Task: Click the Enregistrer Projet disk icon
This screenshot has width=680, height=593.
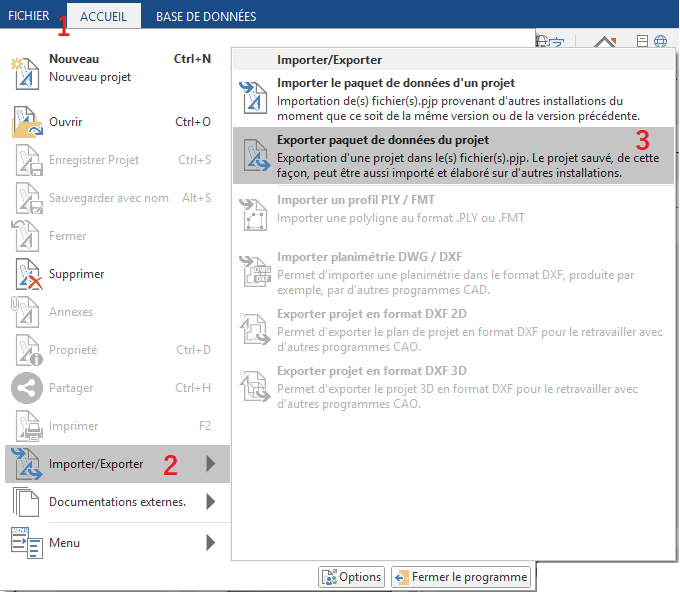Action: (x=29, y=160)
